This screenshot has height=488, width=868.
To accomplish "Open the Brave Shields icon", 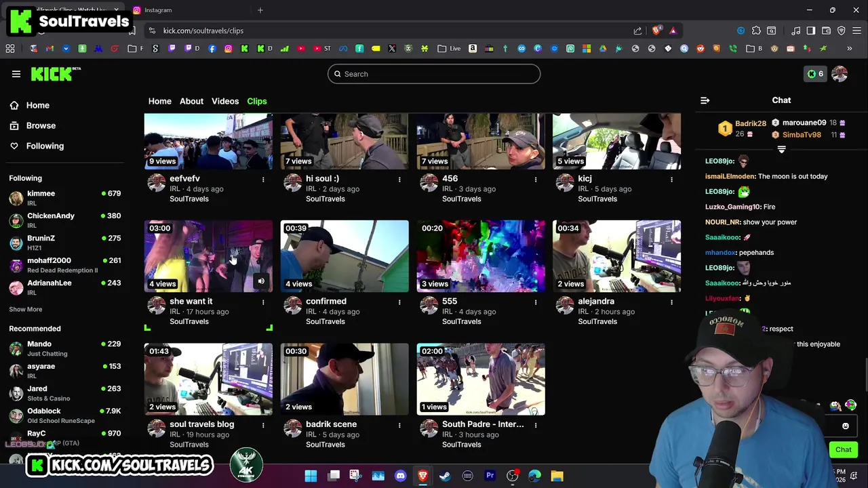I will pyautogui.click(x=656, y=30).
